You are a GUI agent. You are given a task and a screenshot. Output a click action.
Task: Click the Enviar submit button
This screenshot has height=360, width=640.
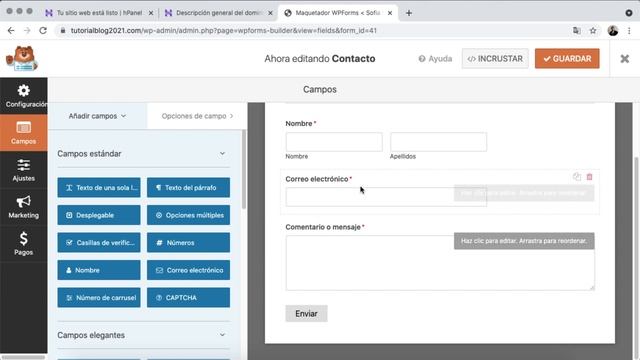306,313
